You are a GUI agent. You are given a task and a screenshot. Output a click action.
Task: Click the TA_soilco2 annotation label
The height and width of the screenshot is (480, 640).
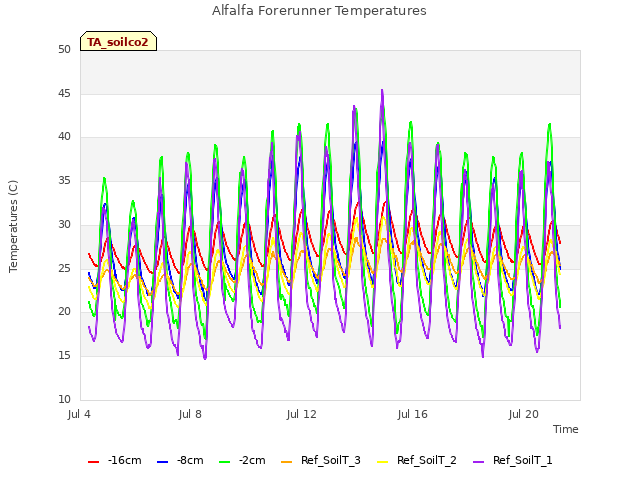coord(118,42)
